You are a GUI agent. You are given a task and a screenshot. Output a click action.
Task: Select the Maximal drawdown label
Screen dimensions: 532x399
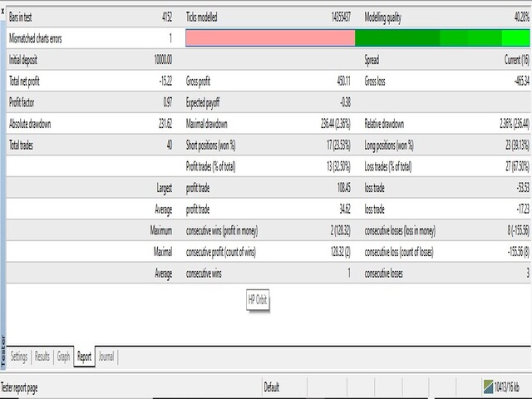click(207, 124)
